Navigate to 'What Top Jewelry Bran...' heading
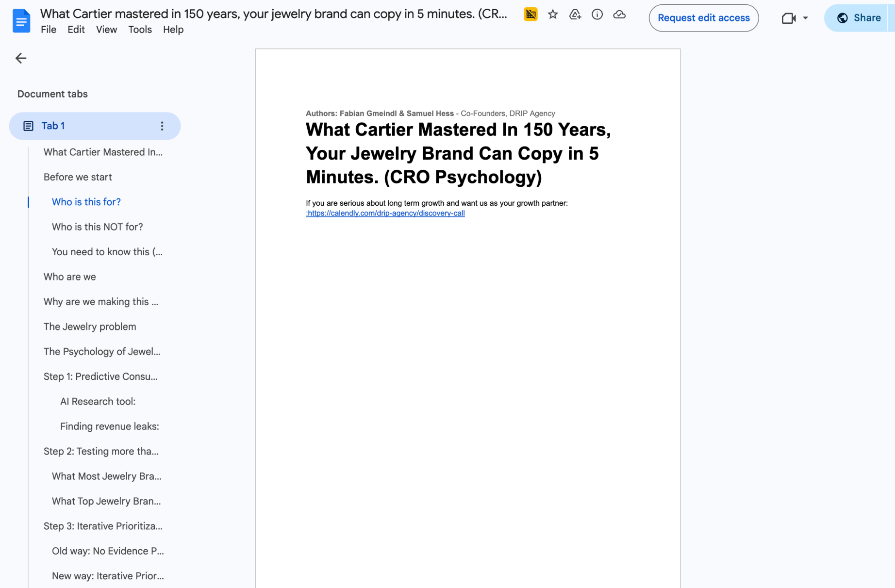This screenshot has width=895, height=588. (106, 501)
